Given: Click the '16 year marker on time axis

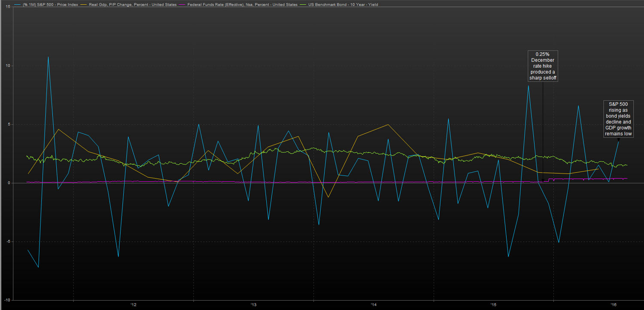Looking at the screenshot, I should (613, 305).
